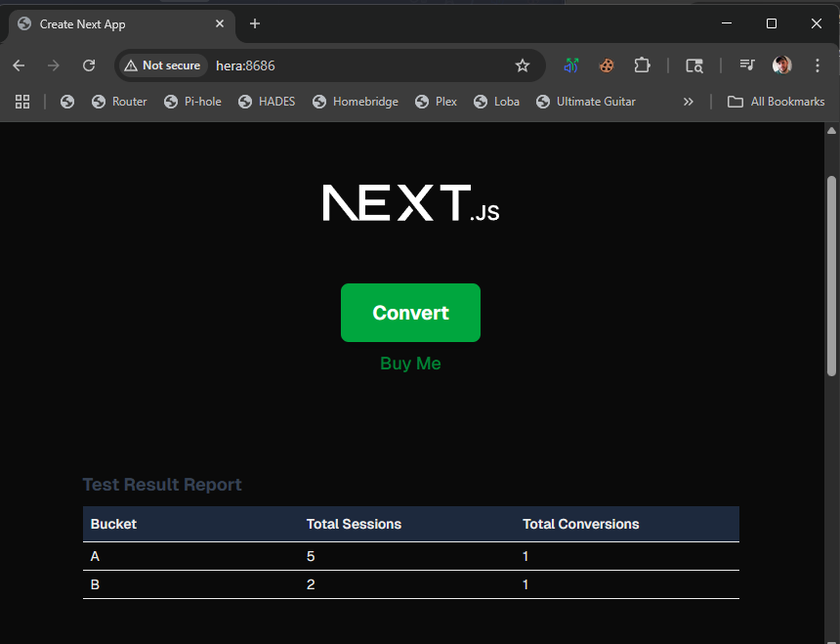Image resolution: width=840 pixels, height=644 pixels.
Task: Open a new tab with the plus button
Action: point(255,23)
